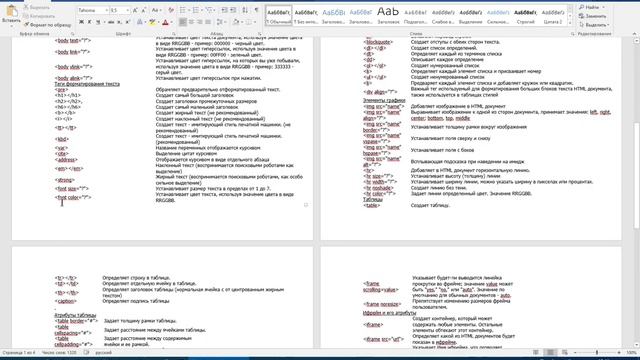Viewport: 640px width, 360px height.
Task: Align text left
Action: coord(183,22)
